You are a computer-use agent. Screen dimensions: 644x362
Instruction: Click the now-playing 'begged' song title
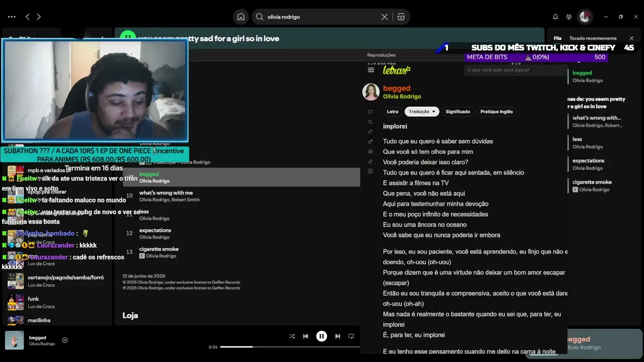click(x=38, y=337)
